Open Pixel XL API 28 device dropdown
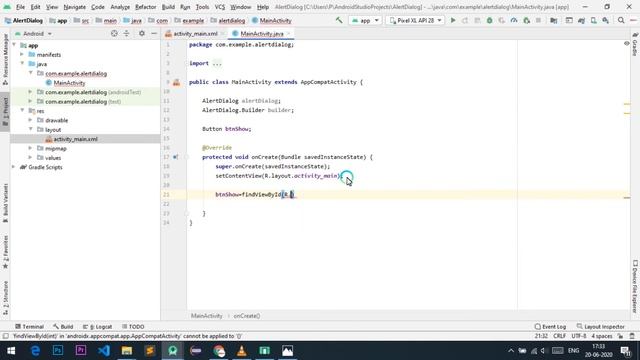Screen dimensions: 640x360 click(x=415, y=20)
